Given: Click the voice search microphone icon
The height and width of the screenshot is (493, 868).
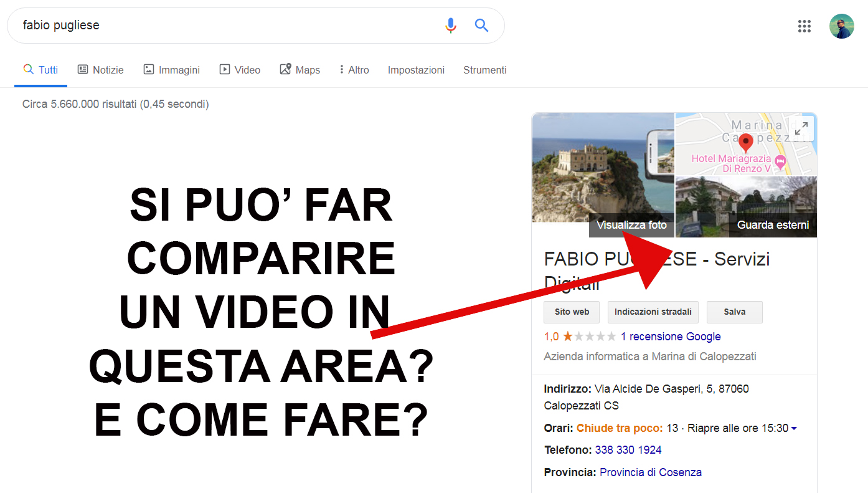Looking at the screenshot, I should (x=451, y=26).
